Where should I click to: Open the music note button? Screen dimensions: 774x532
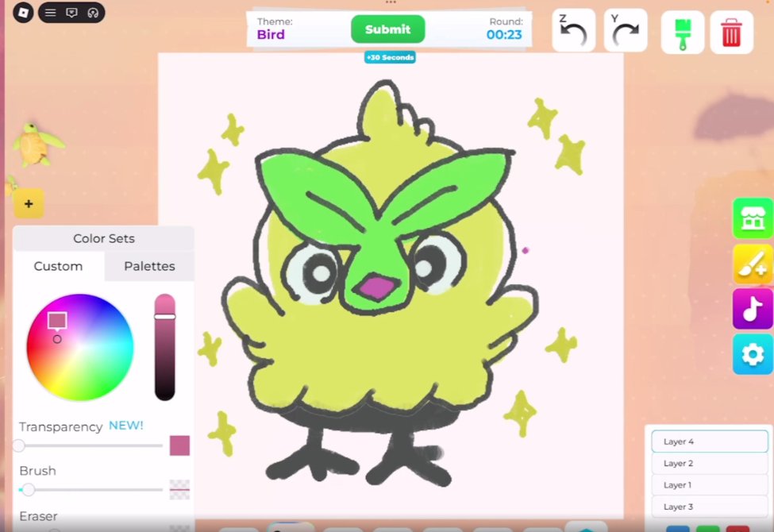pos(753,309)
